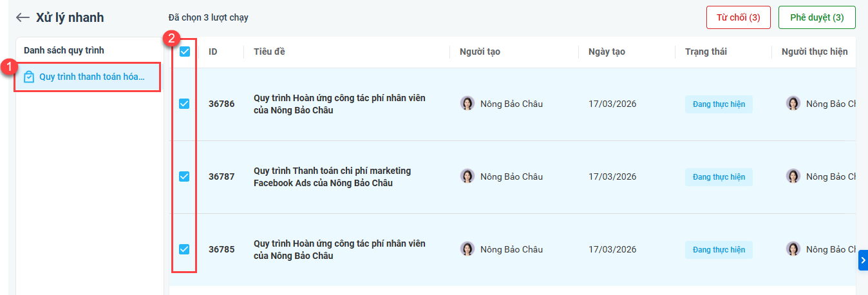Image resolution: width=868 pixels, height=295 pixels.
Task: Click the Đang thực hiện status badge of 36786
Action: [719, 104]
